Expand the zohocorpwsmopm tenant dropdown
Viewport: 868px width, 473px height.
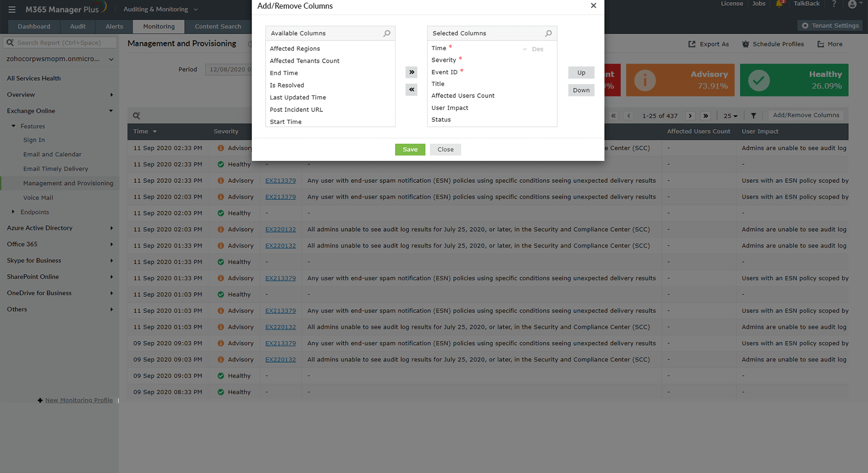pyautogui.click(x=60, y=59)
